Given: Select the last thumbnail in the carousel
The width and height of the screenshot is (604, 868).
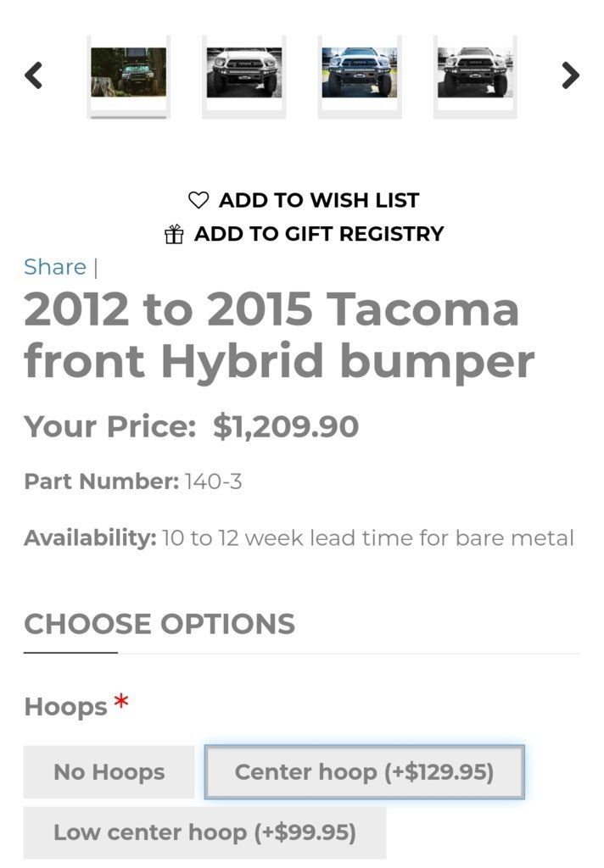Looking at the screenshot, I should (x=475, y=73).
